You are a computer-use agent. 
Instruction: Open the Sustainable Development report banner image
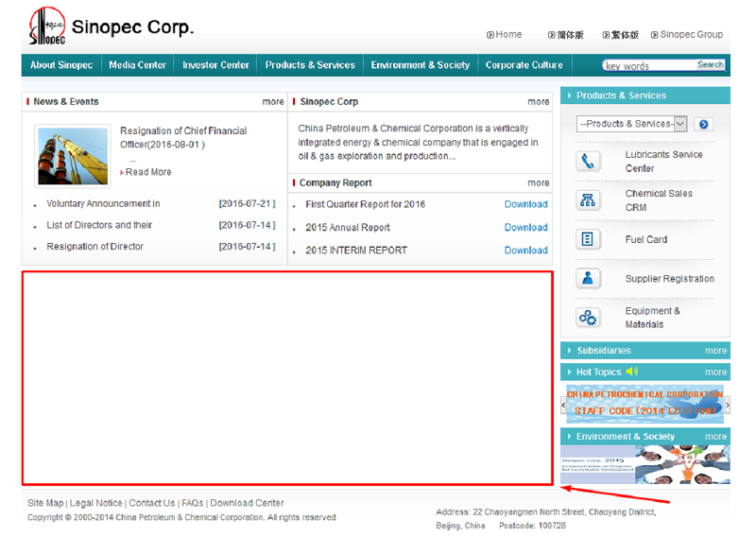[645, 464]
